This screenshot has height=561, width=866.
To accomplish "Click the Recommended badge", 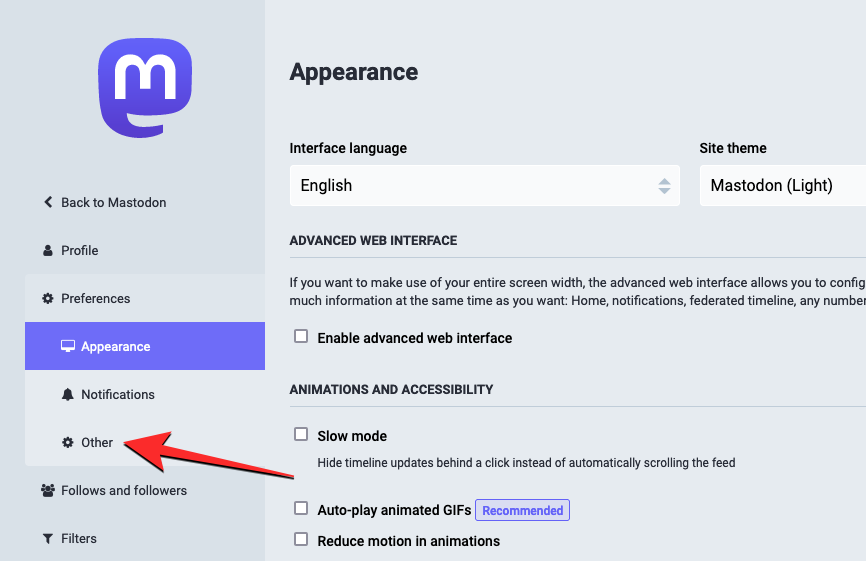I will pos(522,510).
